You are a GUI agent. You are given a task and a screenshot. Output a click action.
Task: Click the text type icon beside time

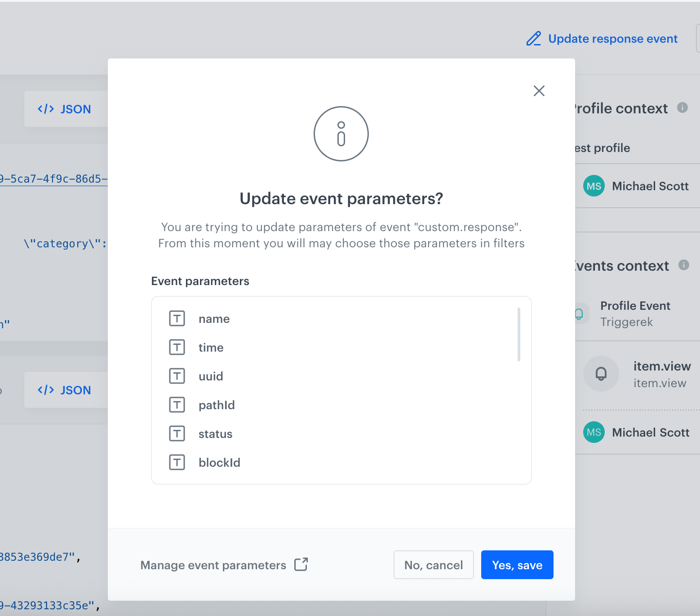click(177, 347)
